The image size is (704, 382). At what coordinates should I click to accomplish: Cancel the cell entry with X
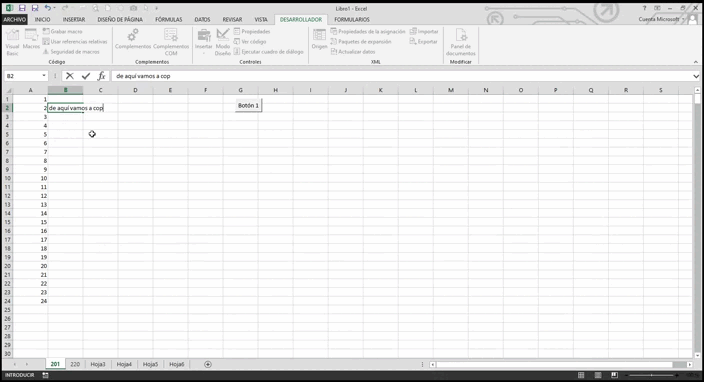pos(70,76)
